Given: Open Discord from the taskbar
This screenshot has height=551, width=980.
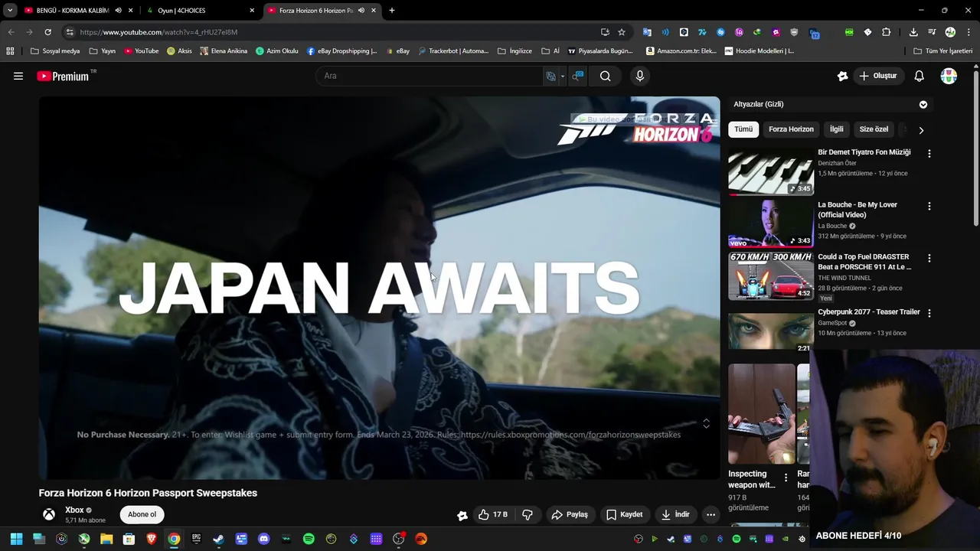Looking at the screenshot, I should (x=264, y=539).
